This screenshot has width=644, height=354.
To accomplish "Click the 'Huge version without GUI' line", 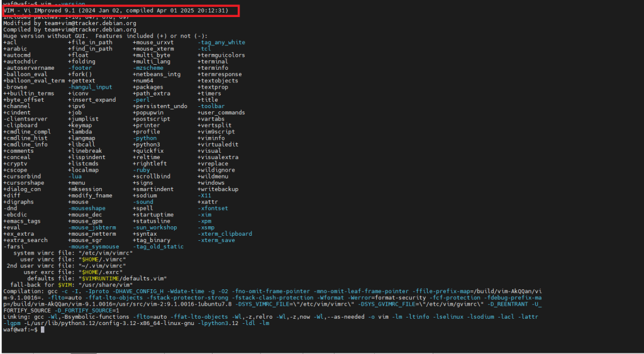I will pyautogui.click(x=105, y=36).
